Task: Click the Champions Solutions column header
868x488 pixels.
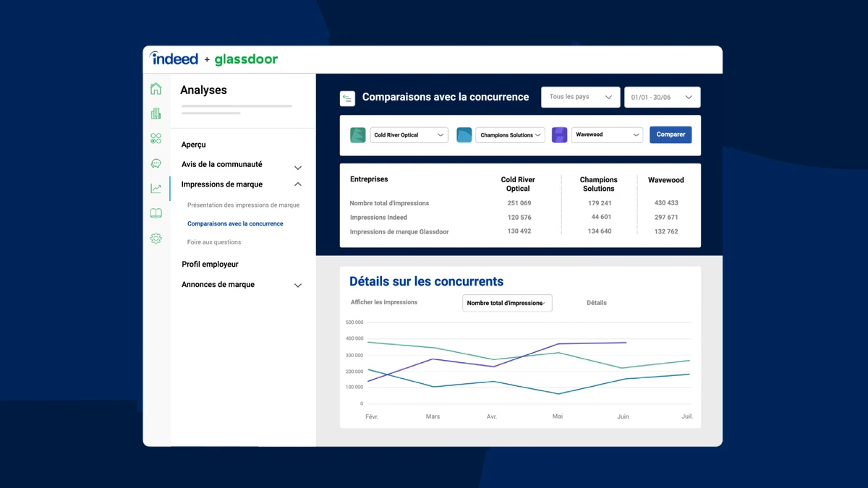Action: [x=599, y=184]
